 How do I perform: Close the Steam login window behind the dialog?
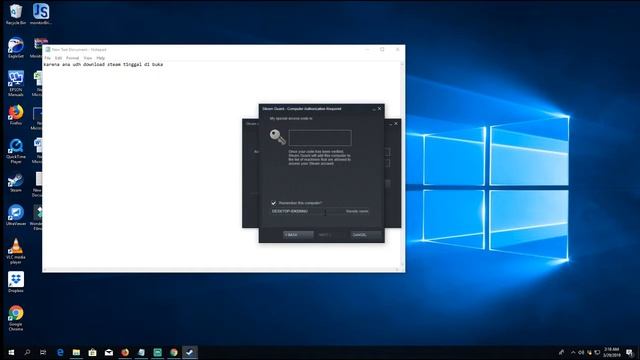(396, 123)
